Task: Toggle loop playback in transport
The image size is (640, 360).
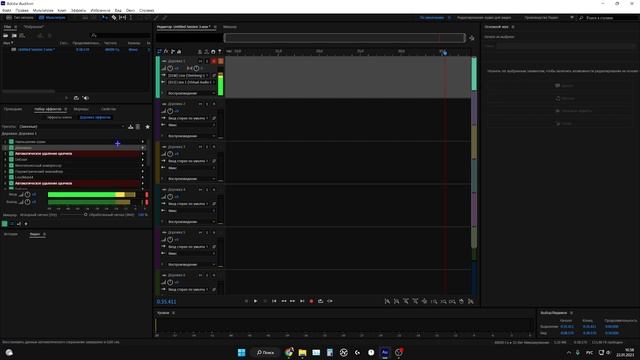Action: (x=320, y=301)
